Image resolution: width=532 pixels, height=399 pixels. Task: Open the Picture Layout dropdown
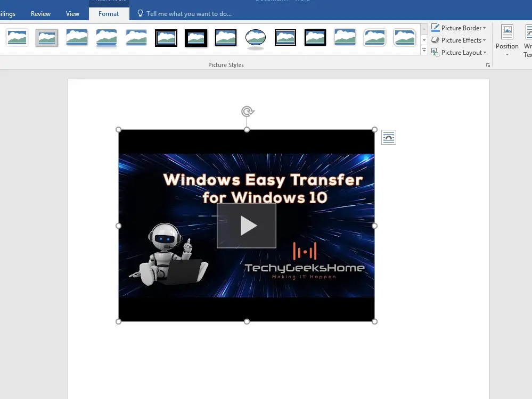pyautogui.click(x=459, y=52)
